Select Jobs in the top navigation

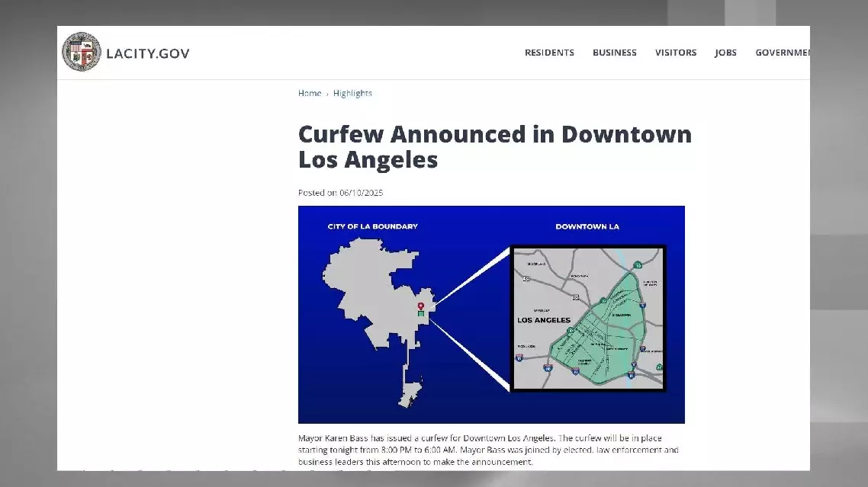coord(725,53)
